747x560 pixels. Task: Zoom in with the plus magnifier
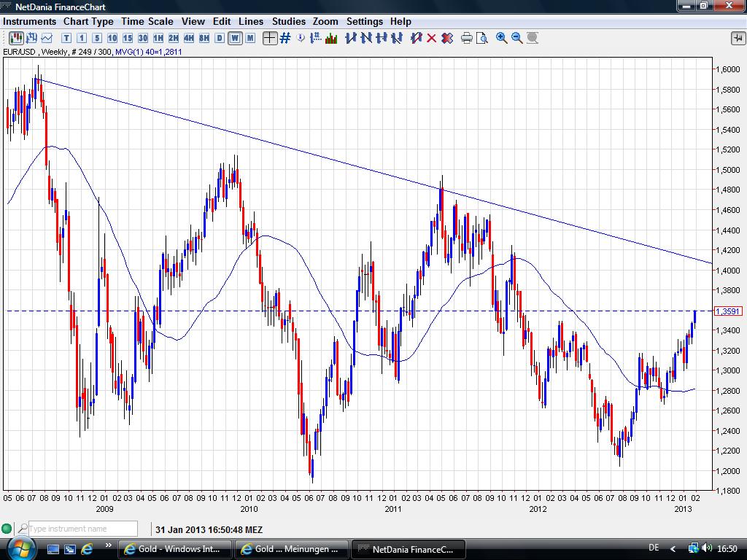click(502, 38)
